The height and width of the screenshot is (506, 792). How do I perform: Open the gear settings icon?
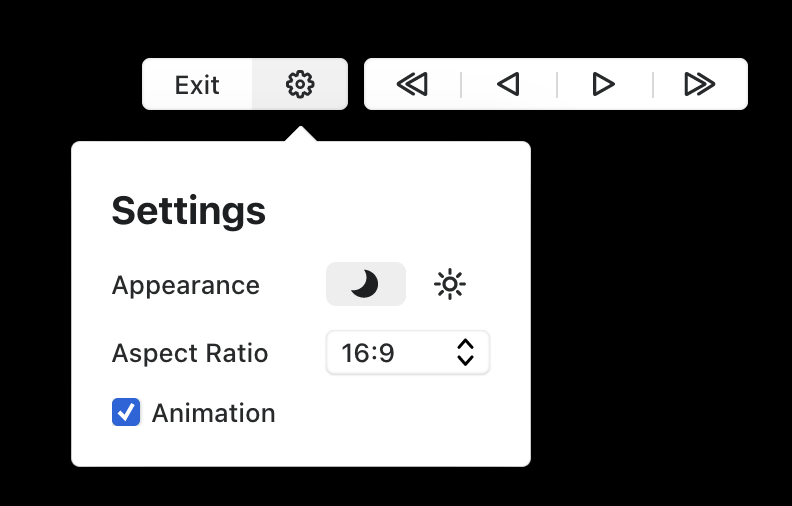(300, 84)
